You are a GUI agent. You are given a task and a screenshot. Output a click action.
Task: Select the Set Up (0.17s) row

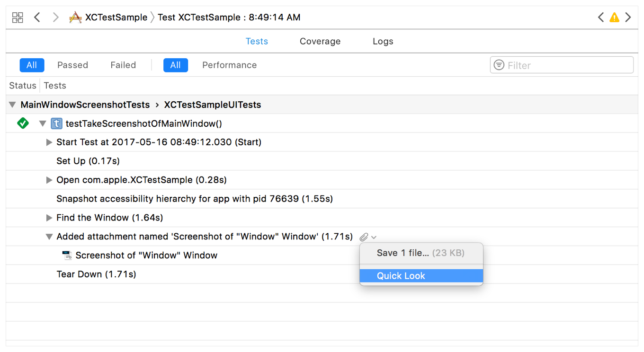[x=322, y=161]
